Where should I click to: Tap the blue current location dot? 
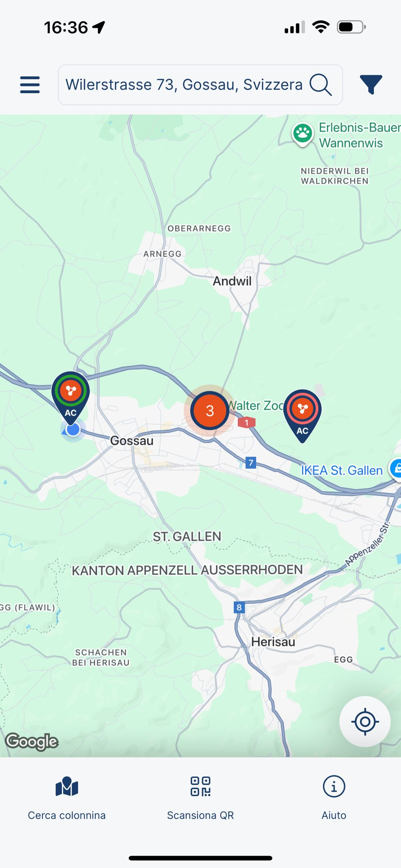(x=73, y=430)
